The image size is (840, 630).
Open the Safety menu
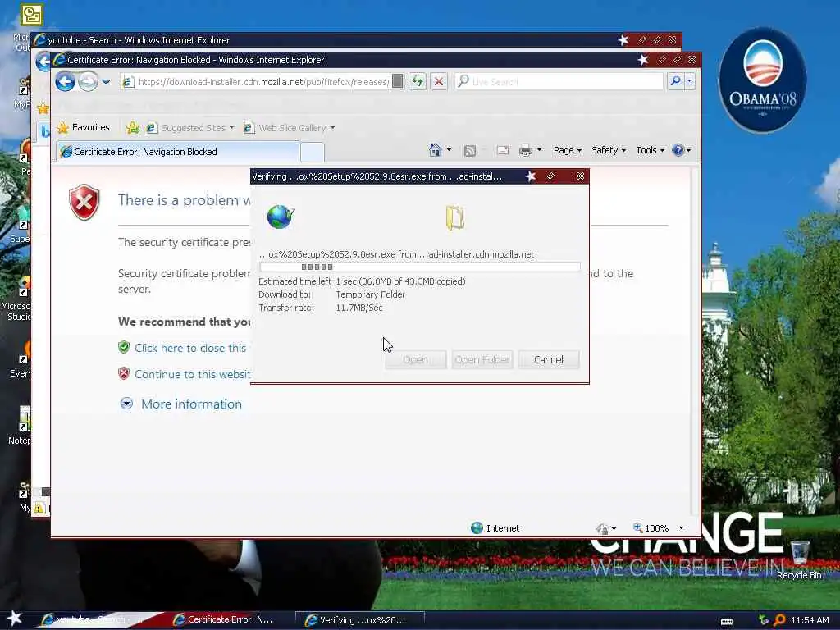click(x=609, y=151)
